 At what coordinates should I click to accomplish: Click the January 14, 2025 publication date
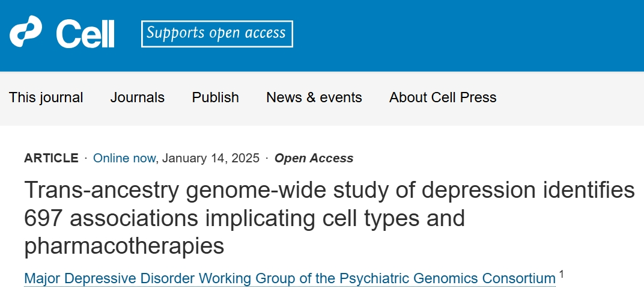point(211,158)
